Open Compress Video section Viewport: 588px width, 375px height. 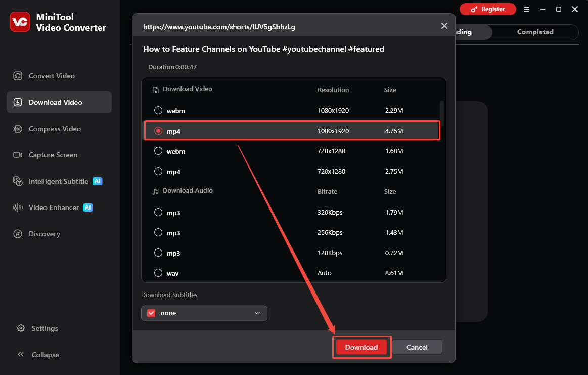pos(59,129)
